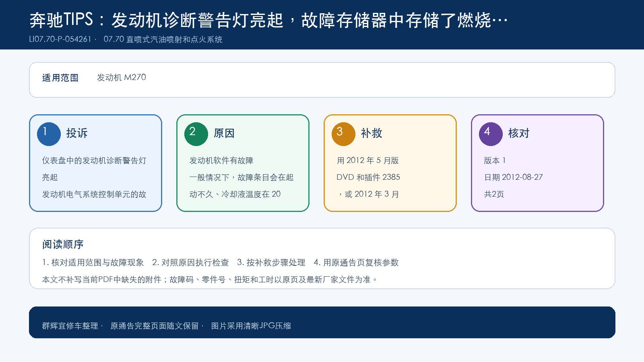644x362 pixels.
Task: Click the line DVD 和插件 2385
Action: [368, 177]
